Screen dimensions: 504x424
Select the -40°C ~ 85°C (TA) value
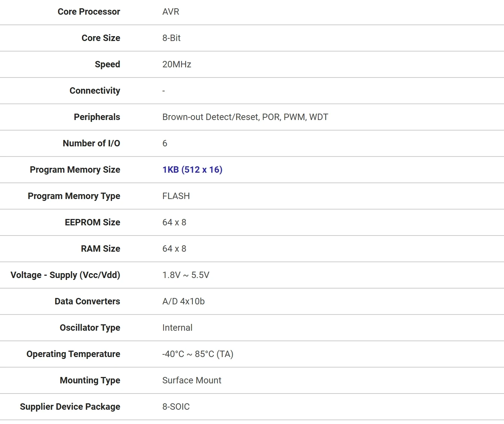click(x=198, y=354)
